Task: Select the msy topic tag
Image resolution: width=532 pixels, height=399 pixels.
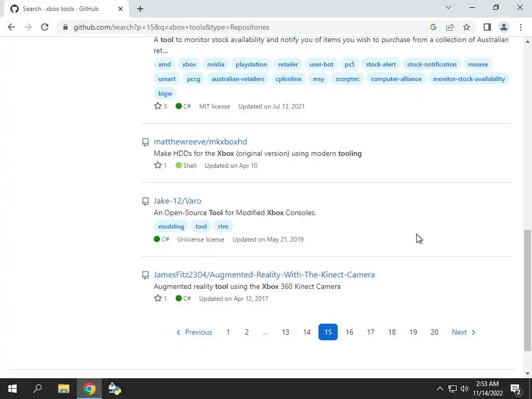Action: point(318,79)
